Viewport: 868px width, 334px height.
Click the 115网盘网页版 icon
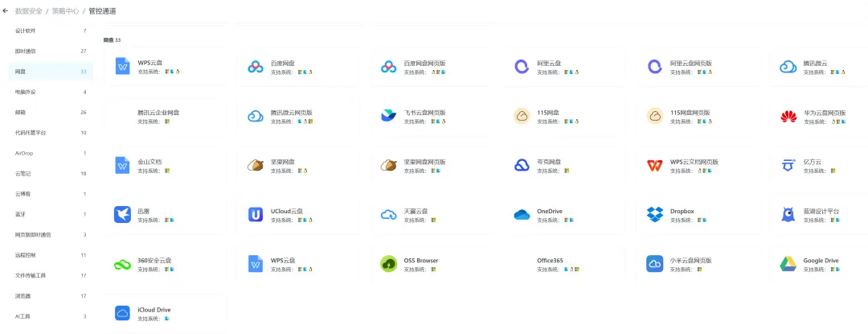click(x=655, y=117)
